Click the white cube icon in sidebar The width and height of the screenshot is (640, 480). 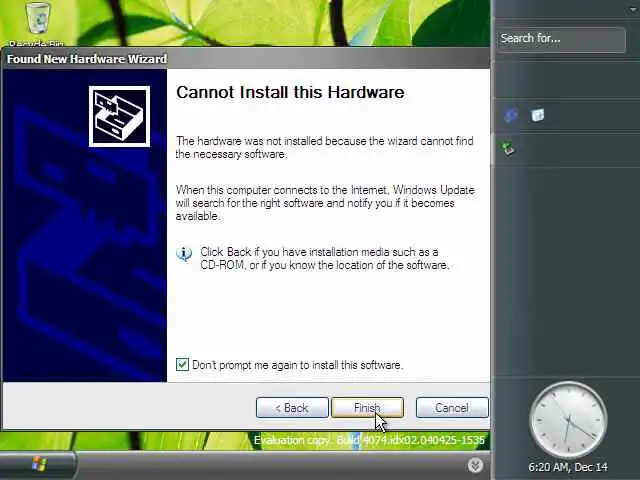tap(537, 115)
